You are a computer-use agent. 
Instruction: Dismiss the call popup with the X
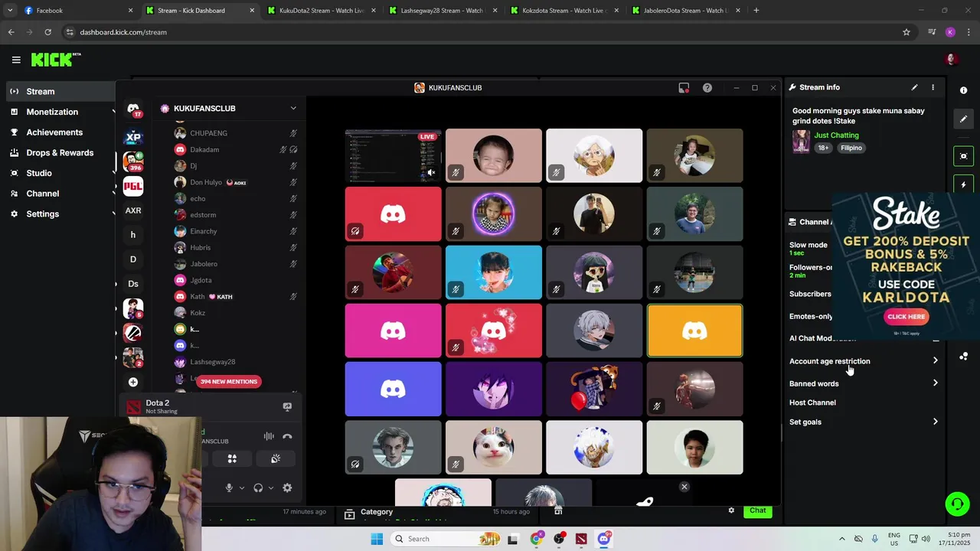pyautogui.click(x=684, y=487)
